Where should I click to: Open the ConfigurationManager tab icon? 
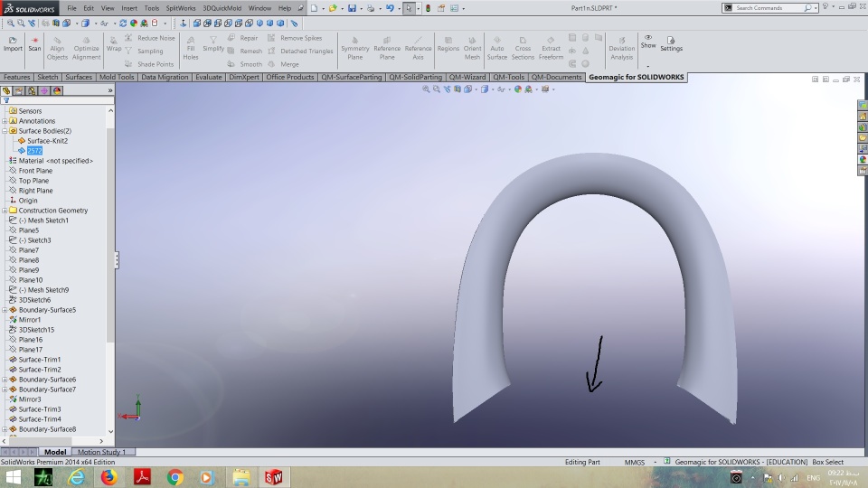coord(32,90)
